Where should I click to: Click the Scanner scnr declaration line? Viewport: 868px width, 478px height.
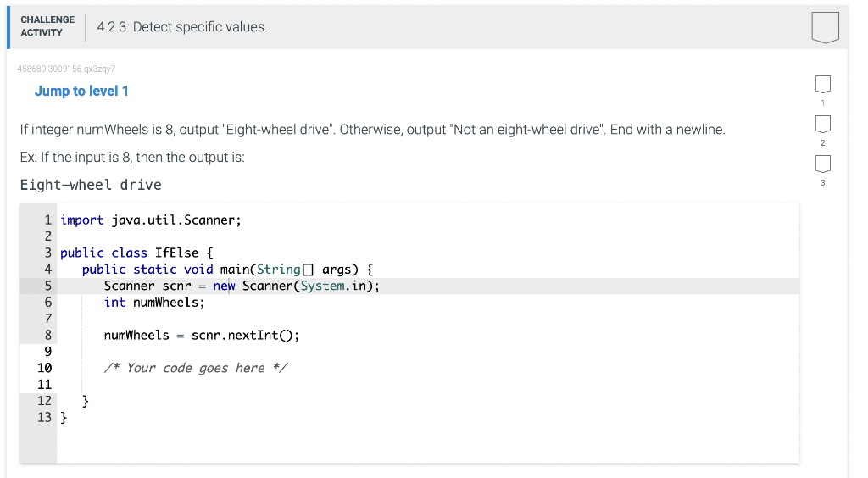click(x=242, y=286)
